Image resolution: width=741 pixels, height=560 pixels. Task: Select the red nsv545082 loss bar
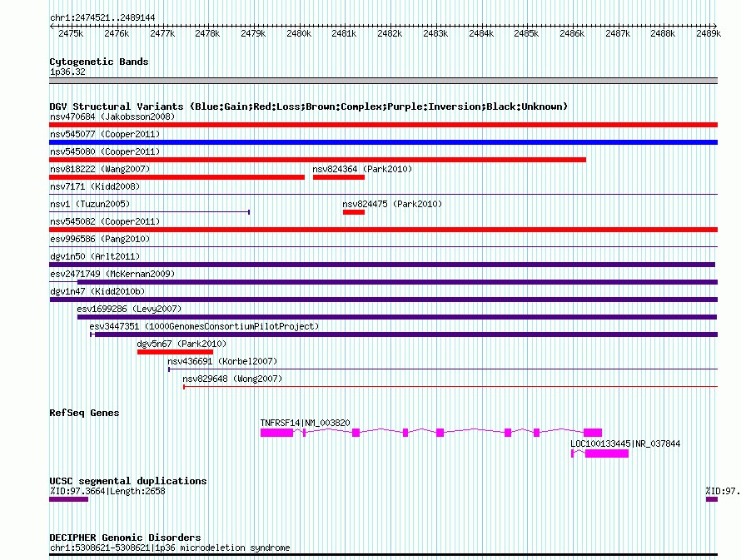click(x=383, y=230)
